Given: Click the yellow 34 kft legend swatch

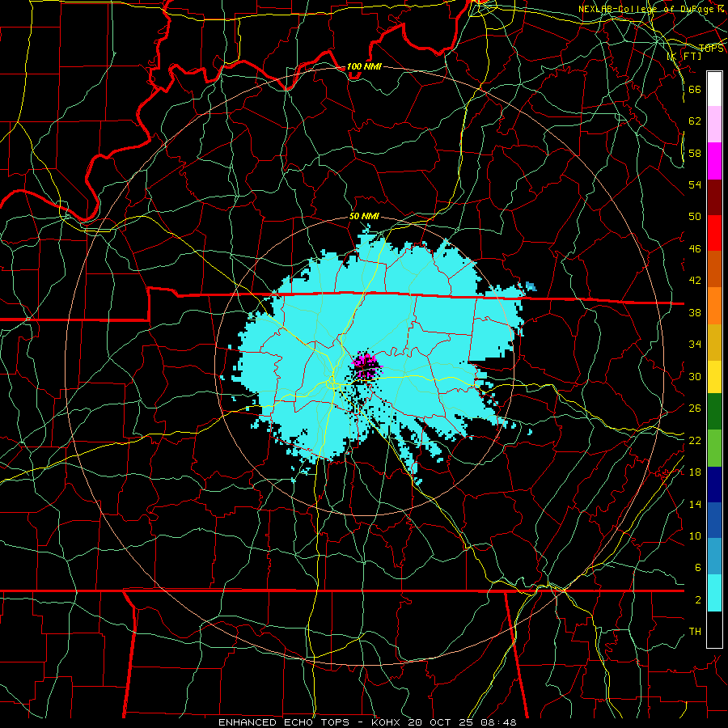Looking at the screenshot, I should tap(714, 376).
